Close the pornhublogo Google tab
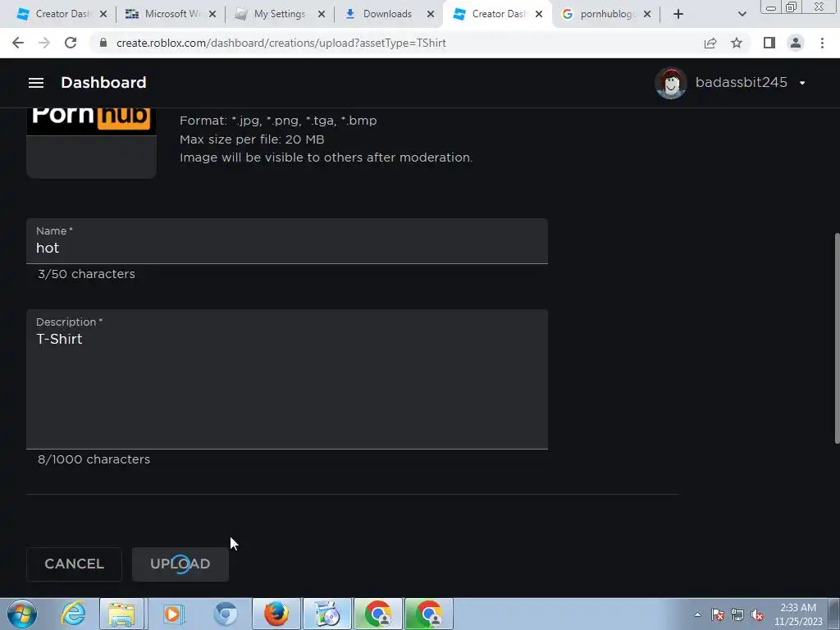Image resolution: width=840 pixels, height=630 pixels. [x=647, y=14]
